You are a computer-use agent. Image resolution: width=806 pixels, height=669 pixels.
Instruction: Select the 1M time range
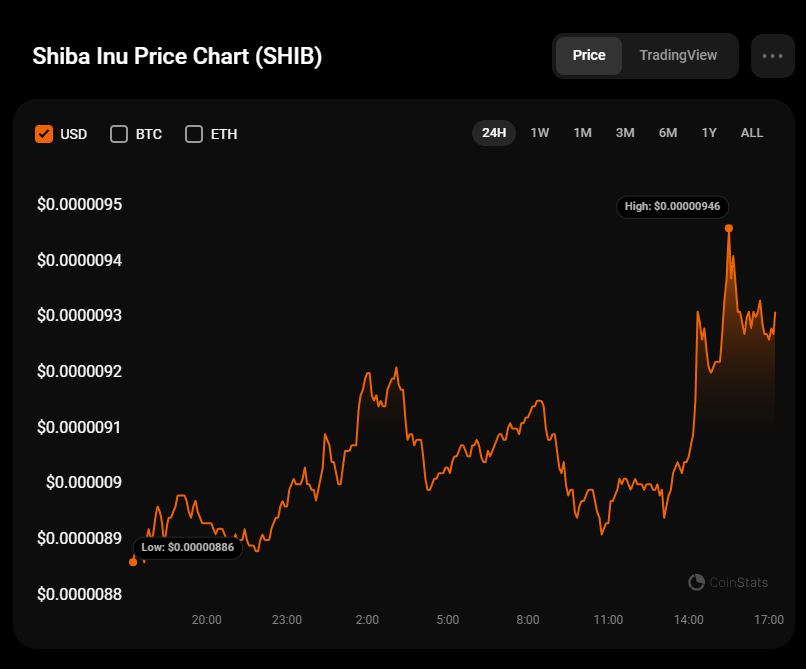tap(582, 133)
